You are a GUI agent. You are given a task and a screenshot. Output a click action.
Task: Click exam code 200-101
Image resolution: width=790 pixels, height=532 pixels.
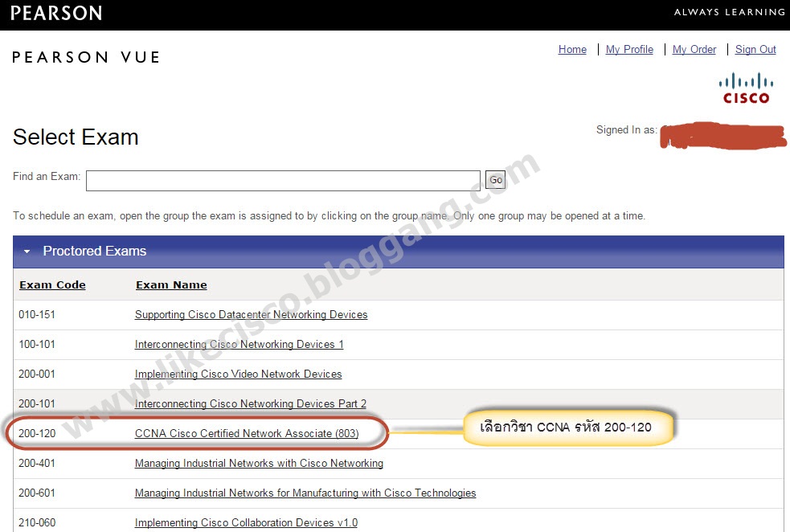coord(37,403)
